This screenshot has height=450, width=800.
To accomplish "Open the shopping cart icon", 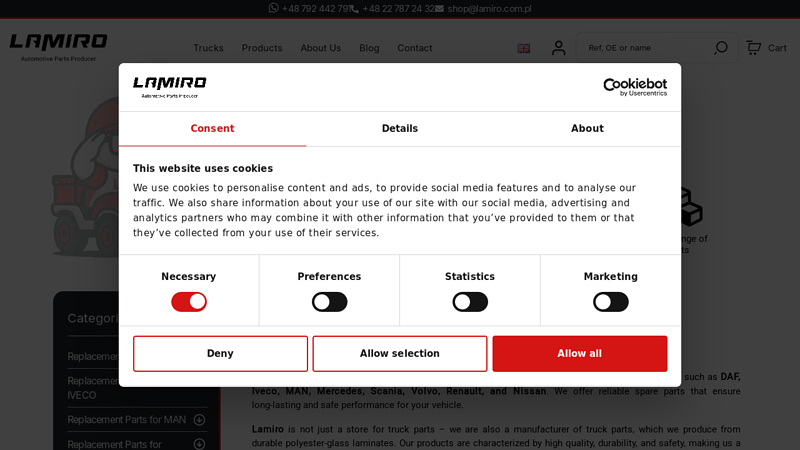I will pos(754,48).
